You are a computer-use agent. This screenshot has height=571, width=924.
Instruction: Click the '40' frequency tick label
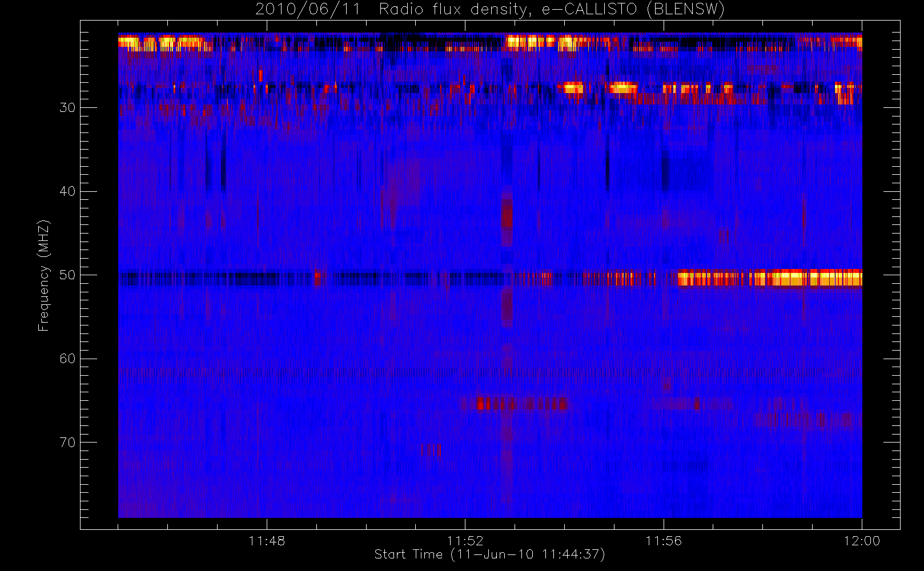click(67, 191)
